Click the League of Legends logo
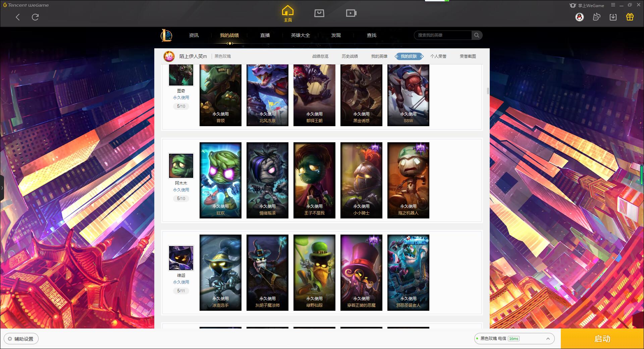Screen dimensions: 644x349 tap(166, 35)
